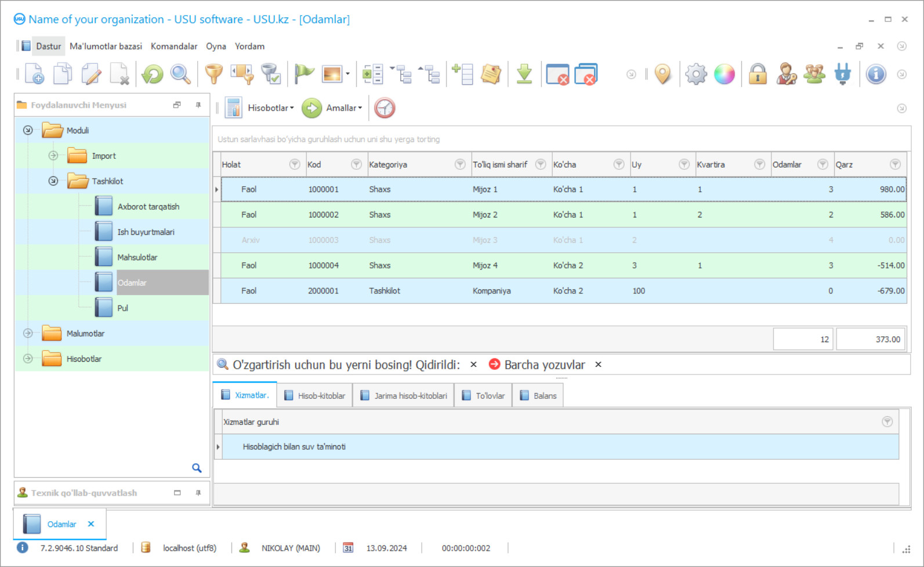Expand the Hisobotlar folder in tree

tap(28, 359)
